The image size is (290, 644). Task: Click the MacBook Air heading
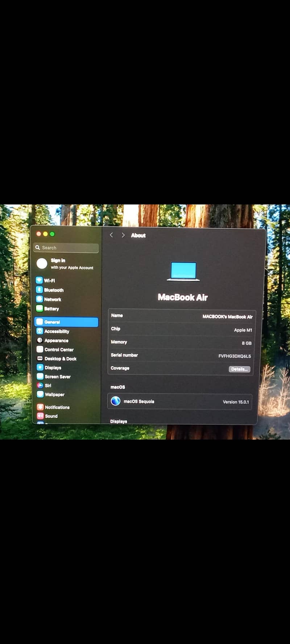pos(183,297)
